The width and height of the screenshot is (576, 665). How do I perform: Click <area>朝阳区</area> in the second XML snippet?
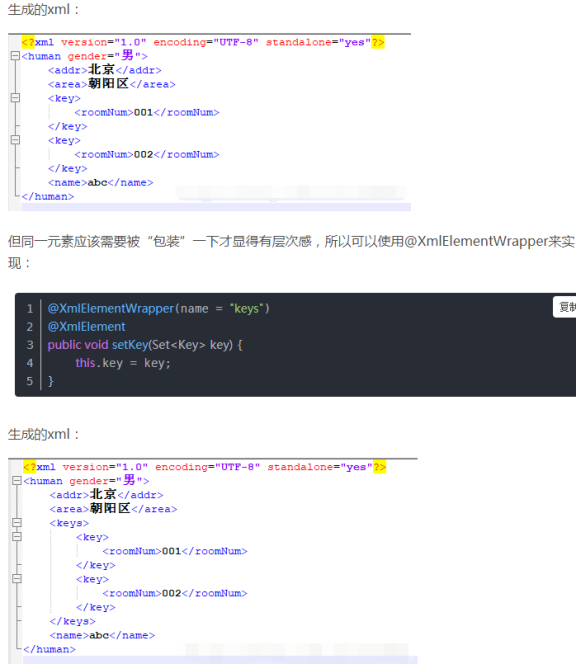(113, 509)
